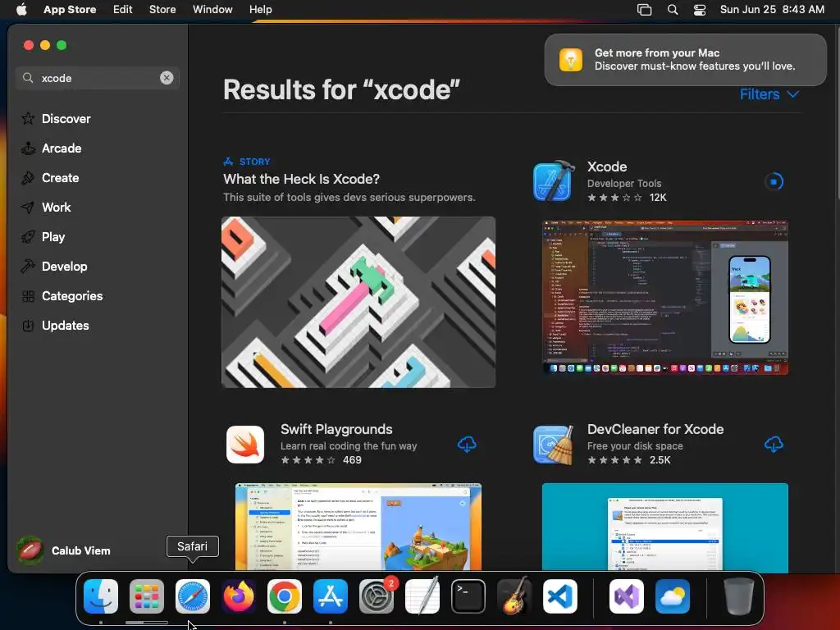The width and height of the screenshot is (840, 630).
Task: Open the Apple menu
Action: click(x=21, y=9)
